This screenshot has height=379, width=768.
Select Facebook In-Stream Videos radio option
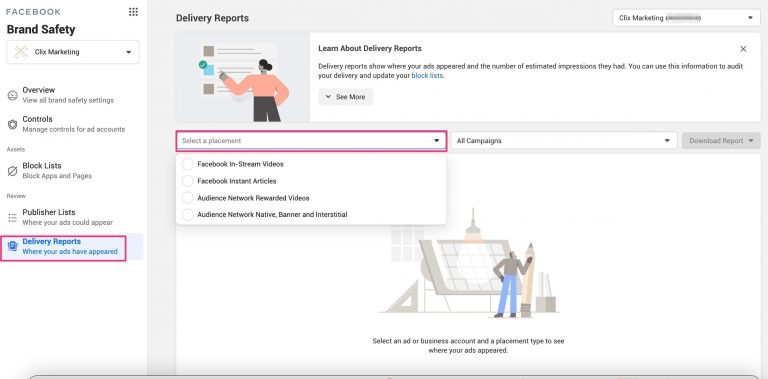pyautogui.click(x=187, y=164)
